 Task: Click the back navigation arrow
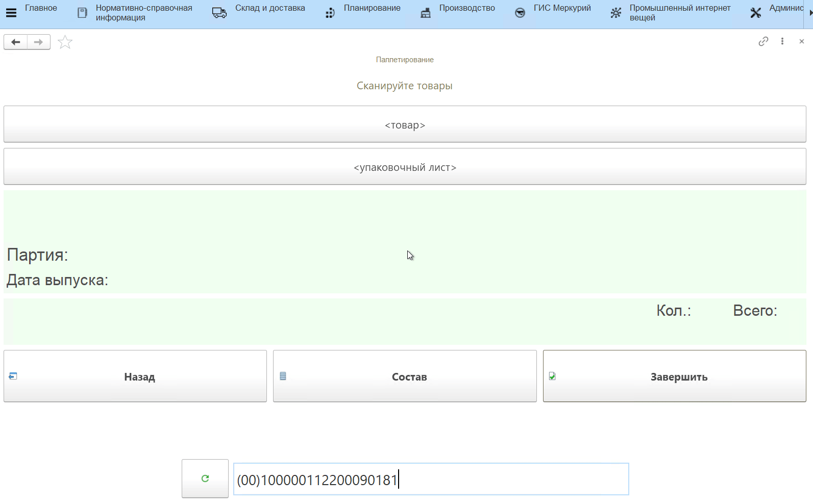tap(16, 42)
